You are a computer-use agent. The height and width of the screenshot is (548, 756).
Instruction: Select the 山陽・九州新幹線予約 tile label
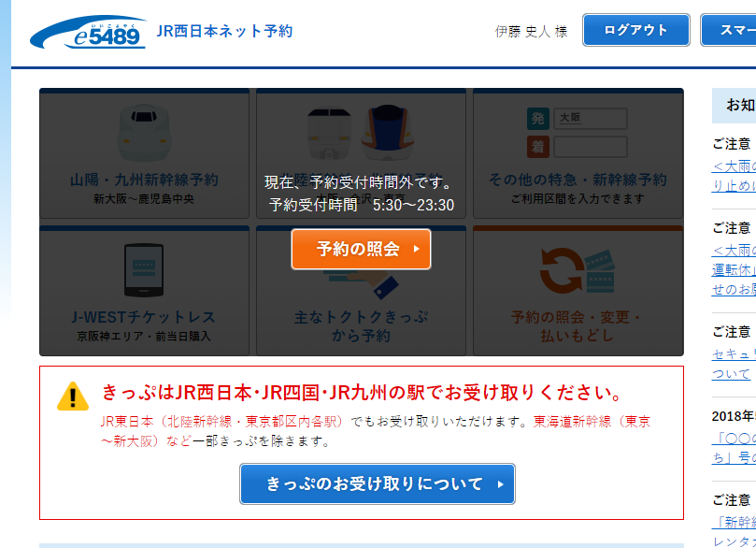(x=144, y=180)
